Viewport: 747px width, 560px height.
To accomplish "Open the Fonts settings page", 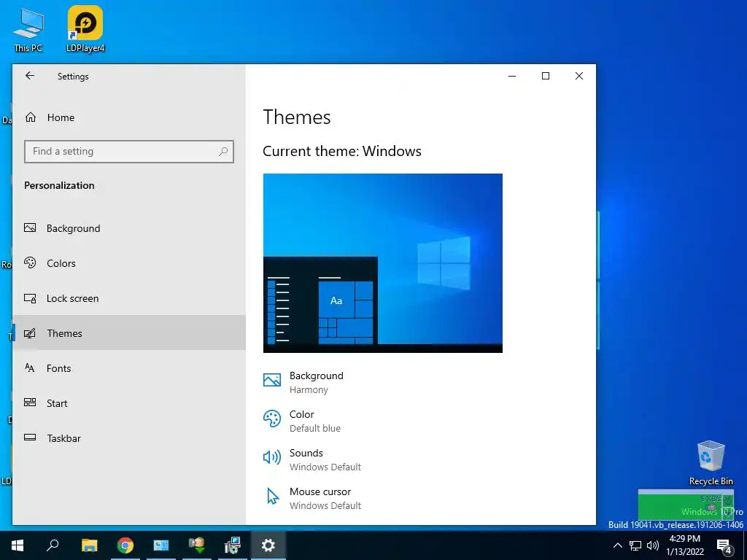I will pos(129,368).
